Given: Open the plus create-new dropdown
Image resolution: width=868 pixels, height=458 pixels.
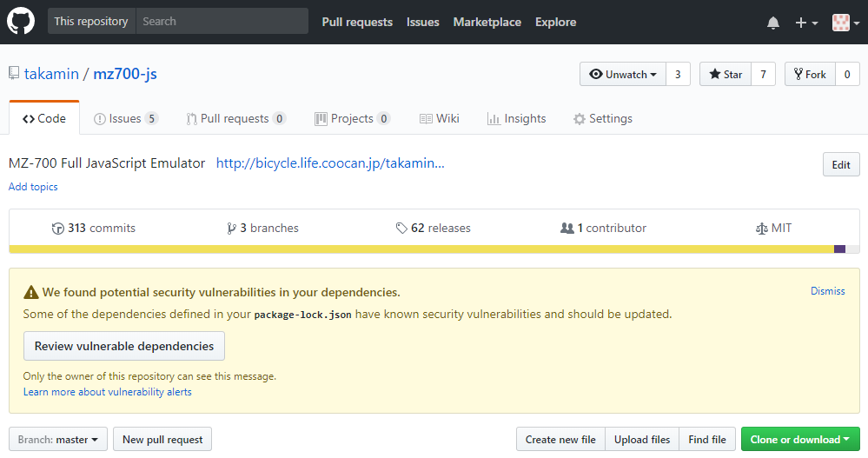Looking at the screenshot, I should [x=806, y=23].
